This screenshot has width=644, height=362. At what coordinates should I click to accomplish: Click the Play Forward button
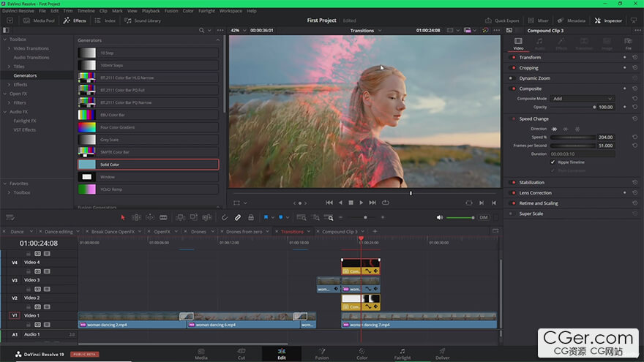[x=361, y=203]
